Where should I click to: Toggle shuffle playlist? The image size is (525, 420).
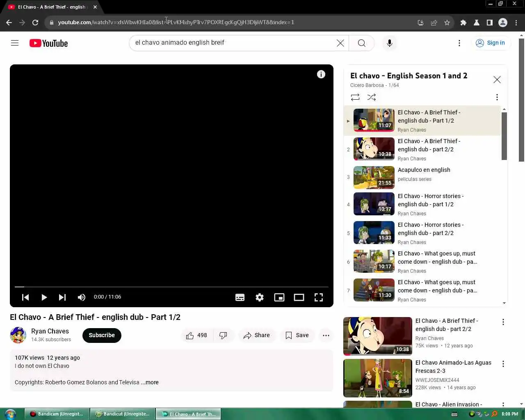pos(372,97)
